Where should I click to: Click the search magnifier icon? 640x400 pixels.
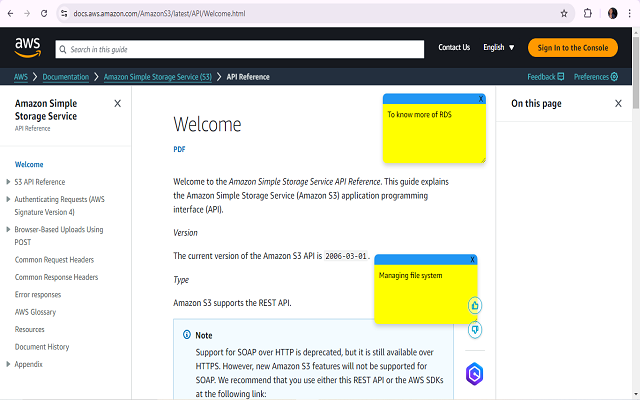(x=63, y=49)
